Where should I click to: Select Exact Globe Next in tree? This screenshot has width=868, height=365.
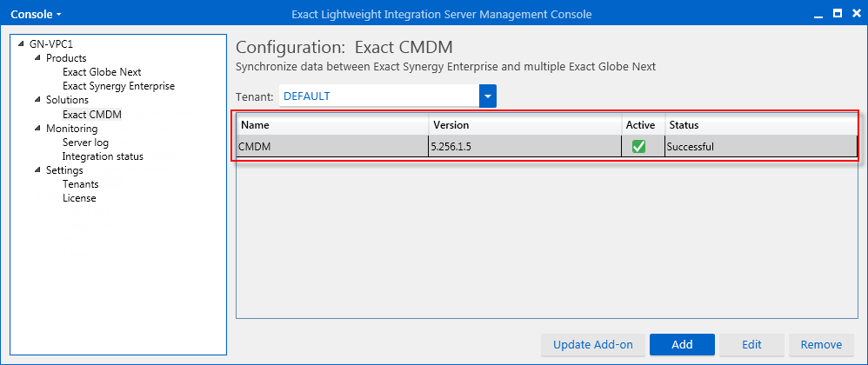102,72
